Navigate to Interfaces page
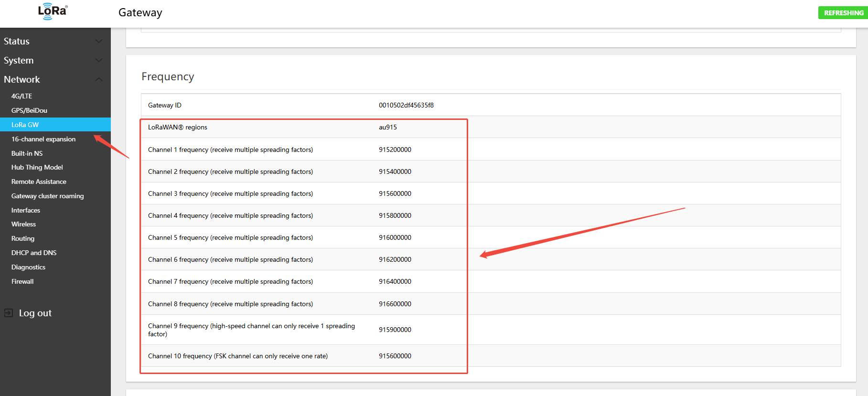 point(26,210)
